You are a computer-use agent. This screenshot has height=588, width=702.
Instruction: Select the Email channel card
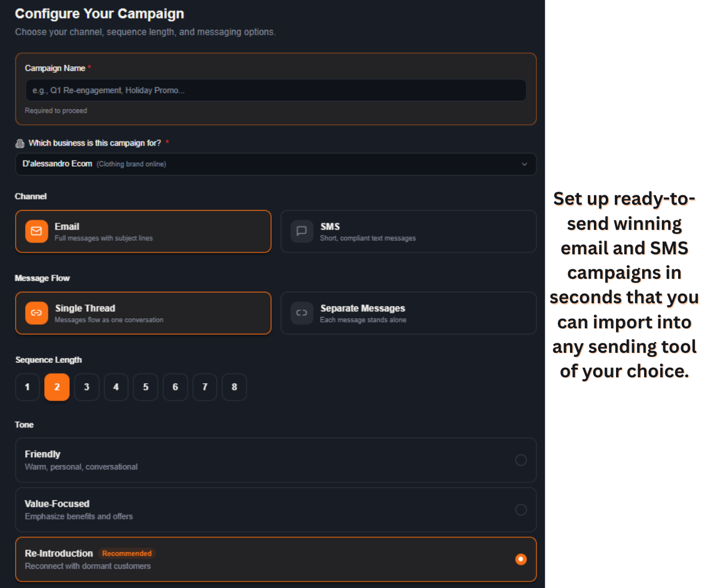(x=143, y=231)
